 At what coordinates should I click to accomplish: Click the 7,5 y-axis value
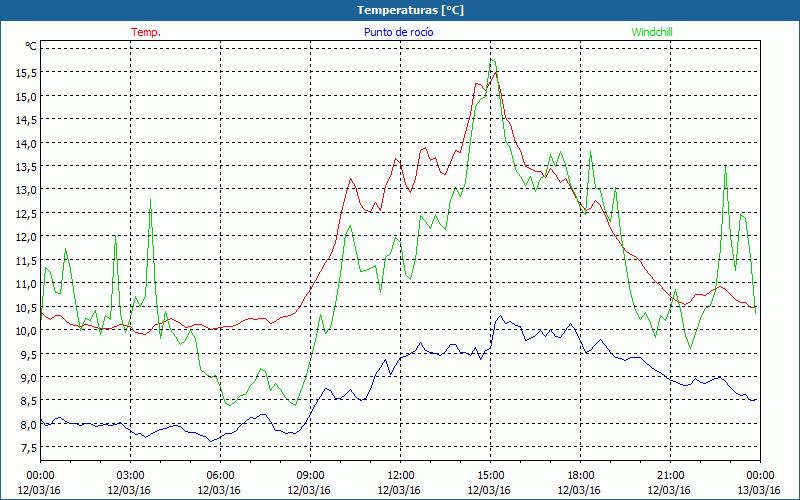click(x=28, y=448)
